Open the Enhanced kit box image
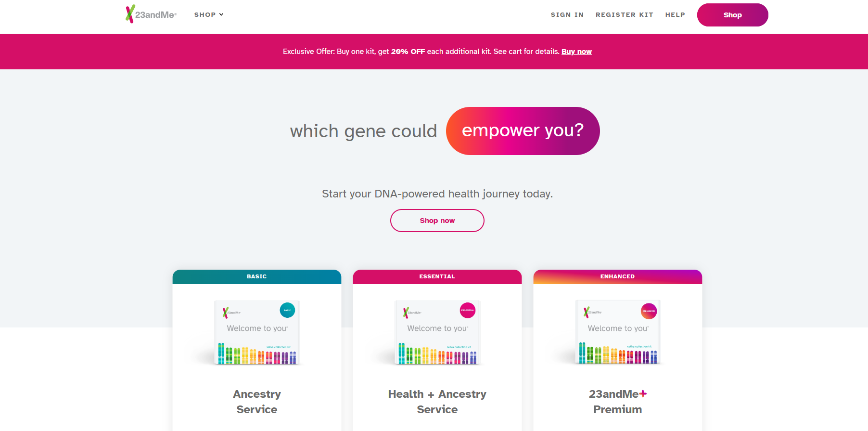This screenshot has height=431, width=868. coord(617,333)
